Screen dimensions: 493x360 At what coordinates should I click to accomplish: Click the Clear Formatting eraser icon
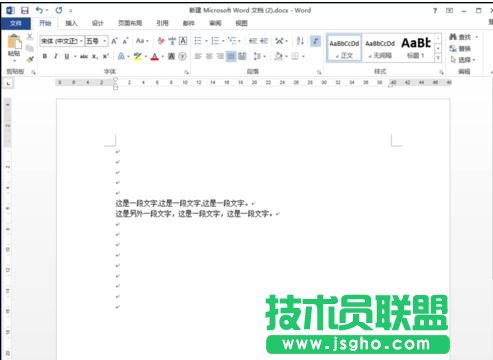[161, 41]
